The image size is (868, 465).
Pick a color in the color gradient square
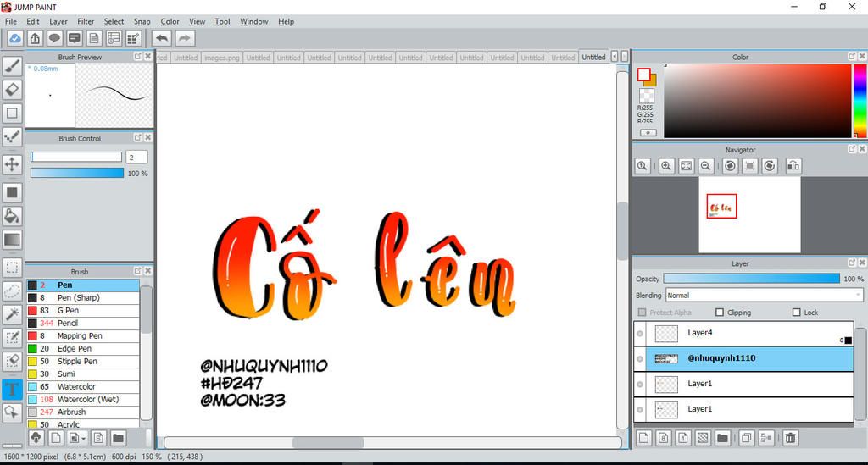(757, 101)
